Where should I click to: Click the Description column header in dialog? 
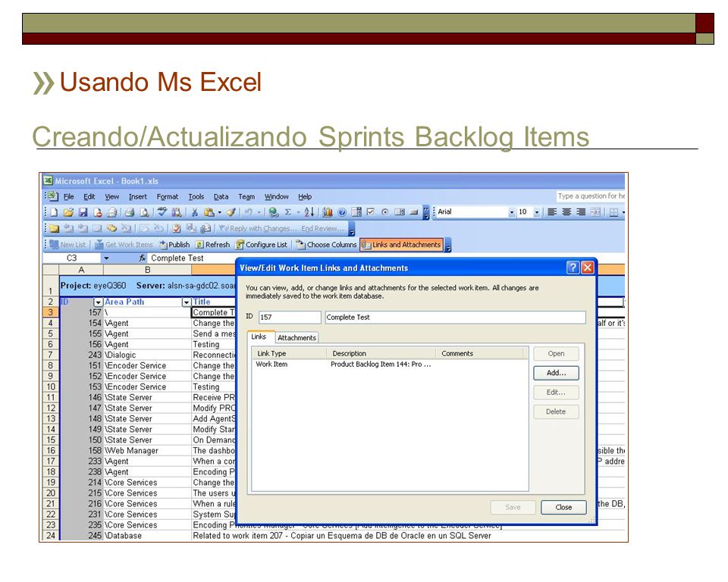coord(381,353)
